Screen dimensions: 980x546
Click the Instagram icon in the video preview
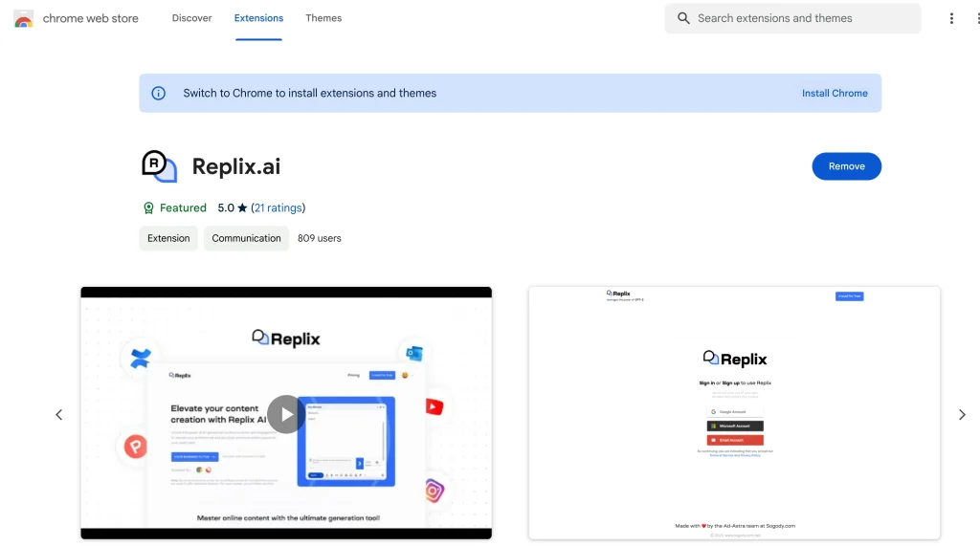434,491
